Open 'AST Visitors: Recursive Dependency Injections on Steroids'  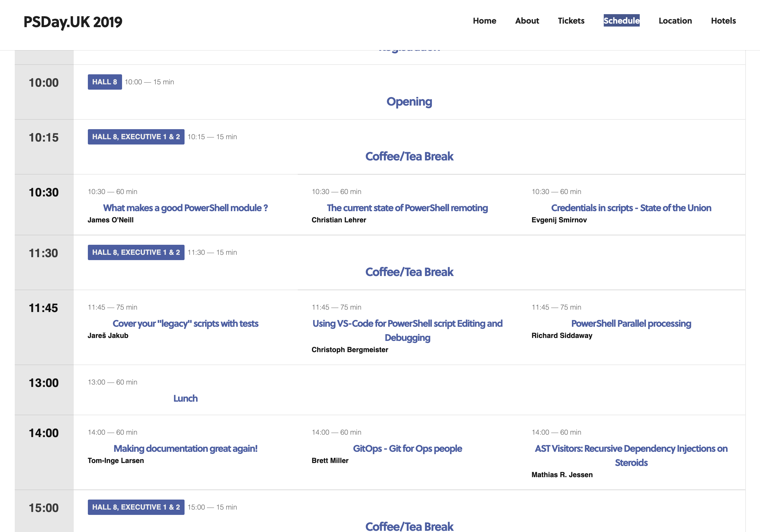click(x=631, y=456)
